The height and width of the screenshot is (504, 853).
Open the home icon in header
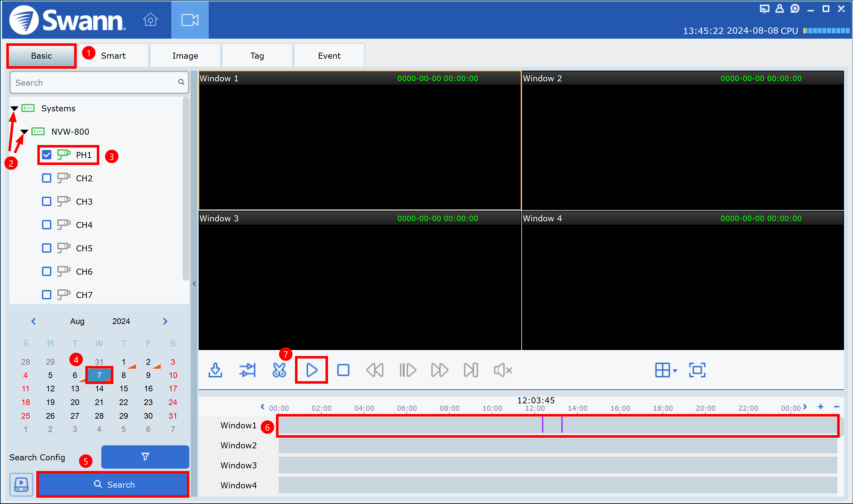(x=150, y=19)
